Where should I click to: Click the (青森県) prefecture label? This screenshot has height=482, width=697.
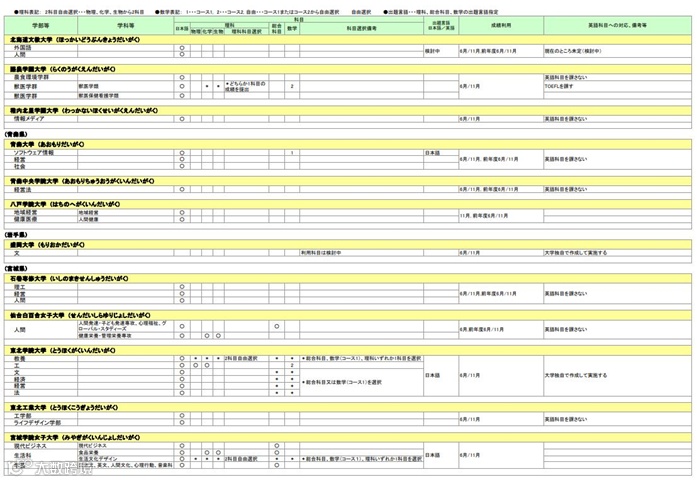(16, 134)
